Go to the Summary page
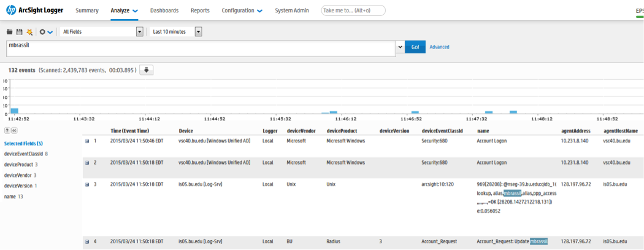This screenshot has width=644, height=250. pyautogui.click(x=86, y=10)
